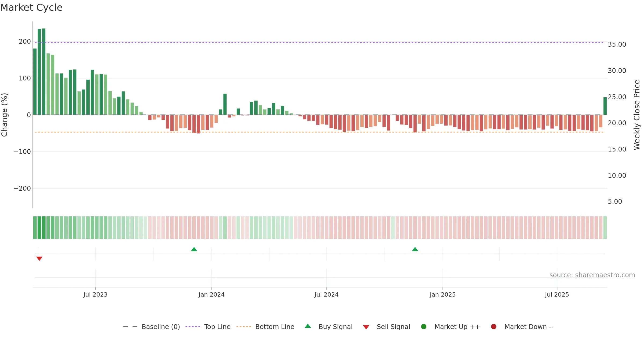Click the last green bar on the far right
This screenshot has width=644, height=362.
click(605, 106)
